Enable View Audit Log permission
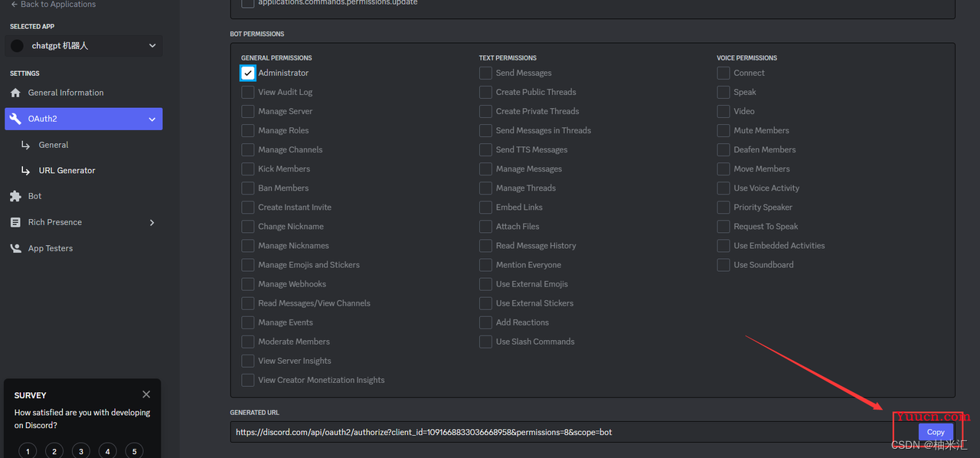This screenshot has width=980, height=458. (248, 92)
